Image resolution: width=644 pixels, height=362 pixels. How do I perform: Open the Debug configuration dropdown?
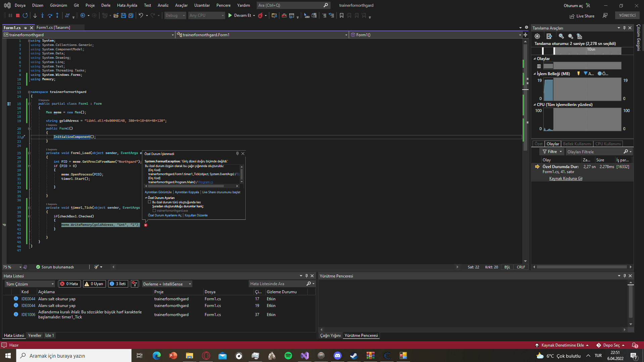(175, 15)
